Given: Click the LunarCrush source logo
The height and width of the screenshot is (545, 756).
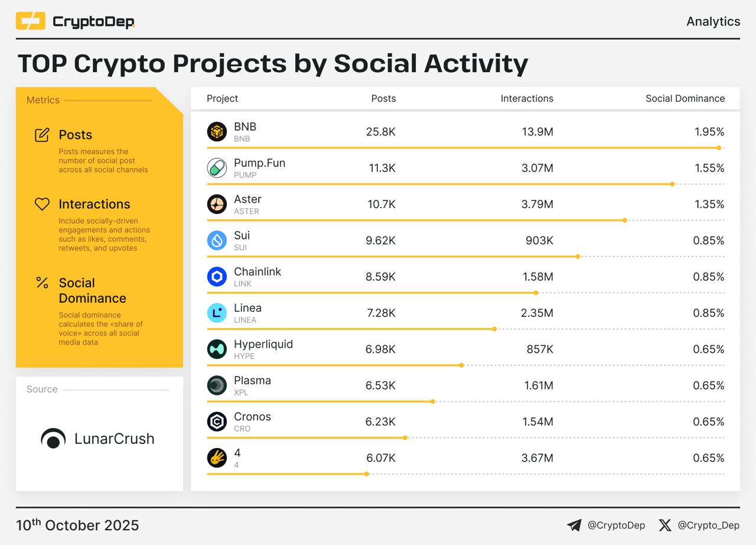Looking at the screenshot, I should [x=98, y=439].
